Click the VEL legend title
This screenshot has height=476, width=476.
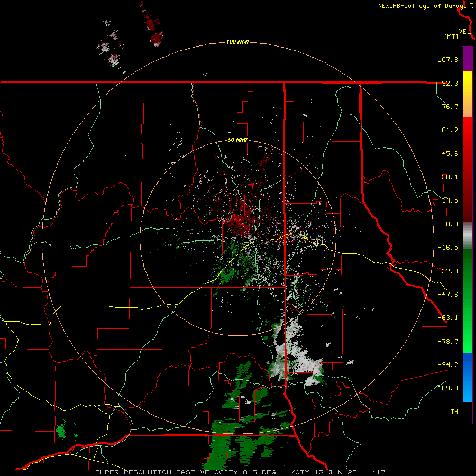coord(464,32)
